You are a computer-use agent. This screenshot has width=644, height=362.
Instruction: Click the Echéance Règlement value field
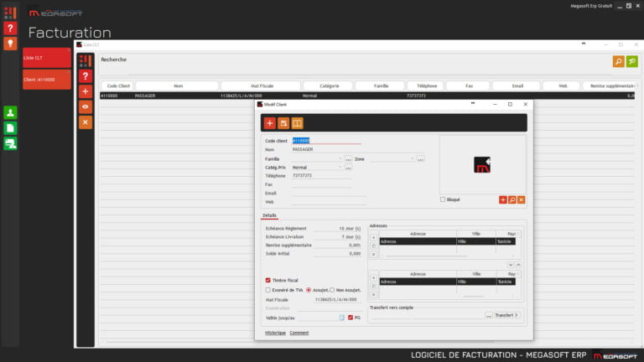click(x=338, y=229)
